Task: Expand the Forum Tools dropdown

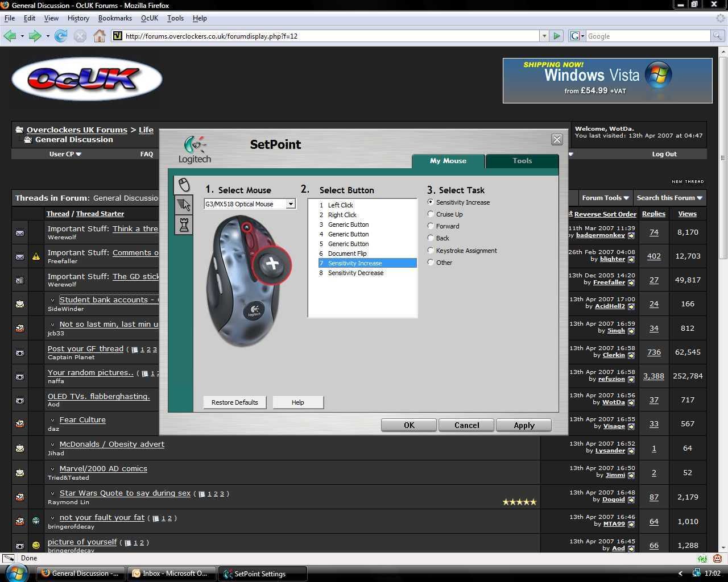Action: tap(605, 198)
